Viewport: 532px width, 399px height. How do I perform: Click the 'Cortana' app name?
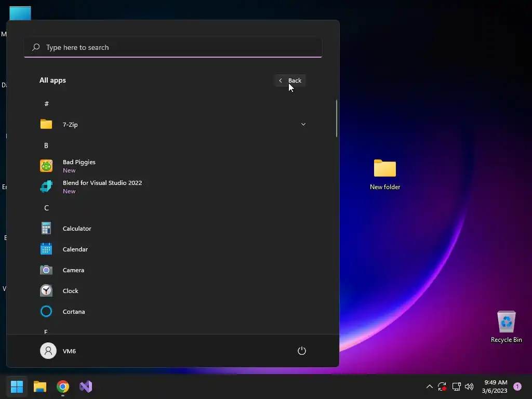click(x=74, y=312)
